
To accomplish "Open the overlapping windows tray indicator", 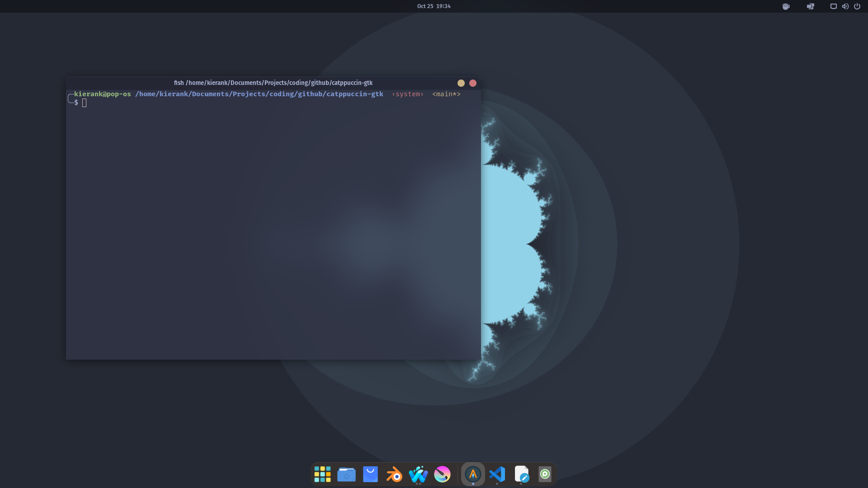I will point(811,6).
